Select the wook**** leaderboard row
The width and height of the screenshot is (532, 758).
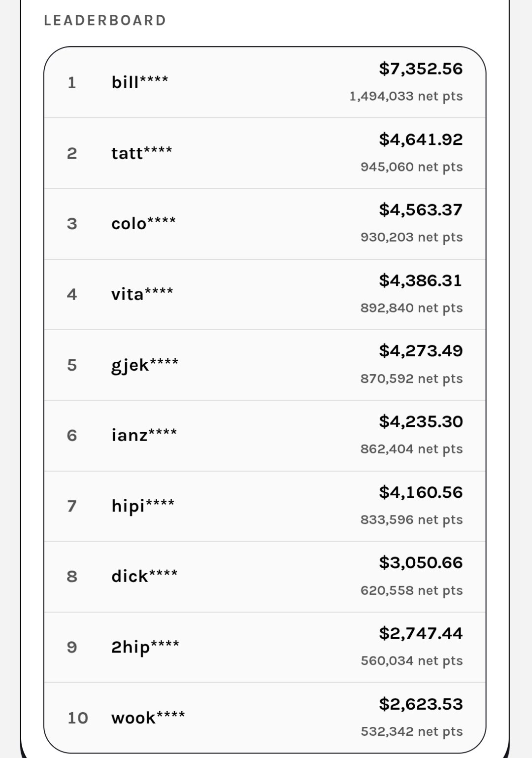point(265,718)
